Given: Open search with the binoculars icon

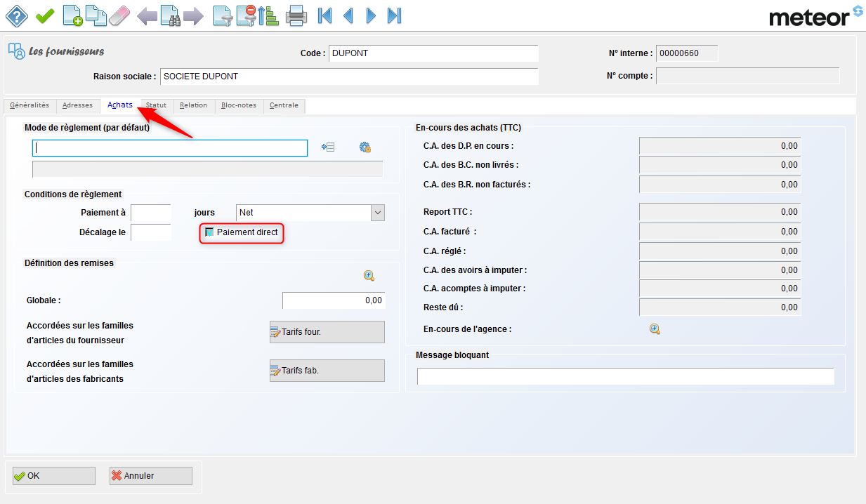Looking at the screenshot, I should (170, 15).
